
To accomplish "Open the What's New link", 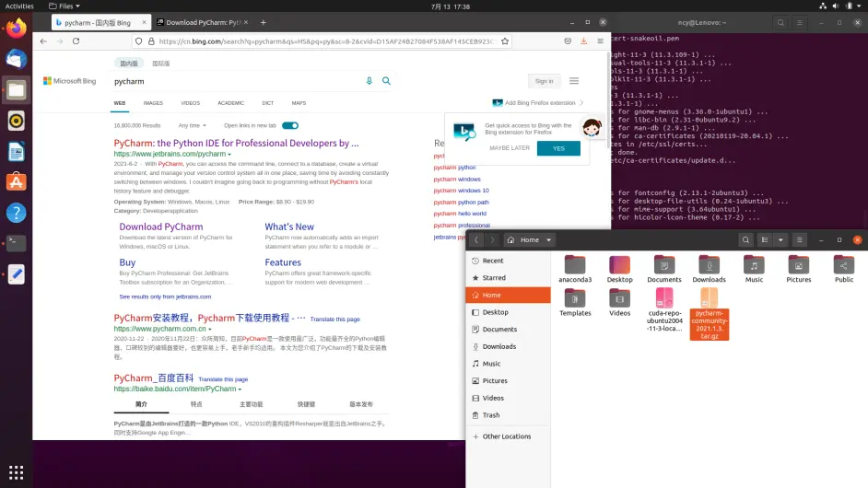I will tap(289, 227).
